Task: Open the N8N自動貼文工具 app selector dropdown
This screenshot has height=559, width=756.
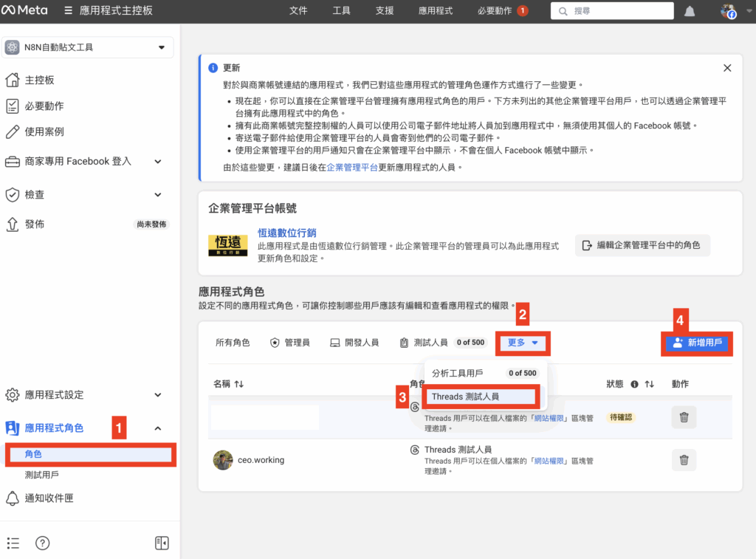Action: point(87,47)
